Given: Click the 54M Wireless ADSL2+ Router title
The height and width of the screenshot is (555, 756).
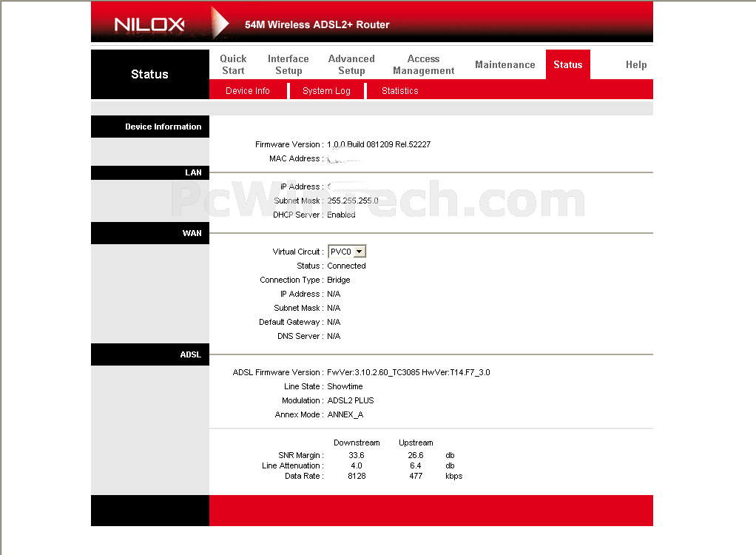Looking at the screenshot, I should [317, 24].
